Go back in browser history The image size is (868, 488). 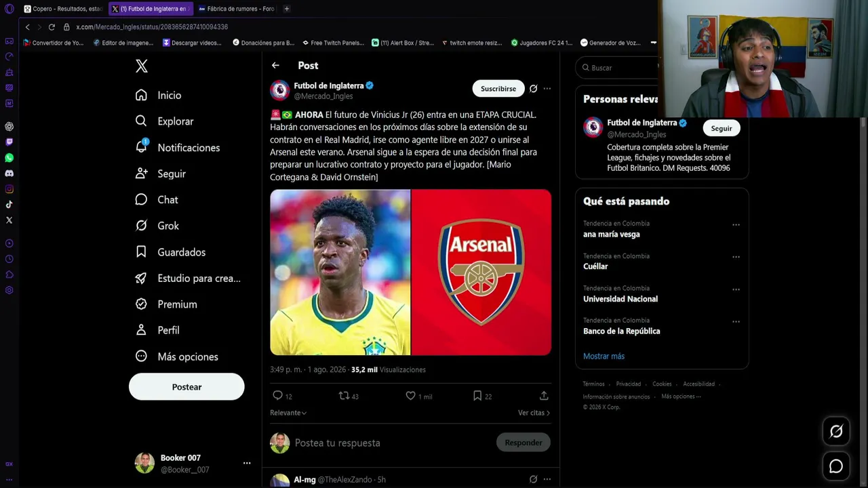coord(27,27)
